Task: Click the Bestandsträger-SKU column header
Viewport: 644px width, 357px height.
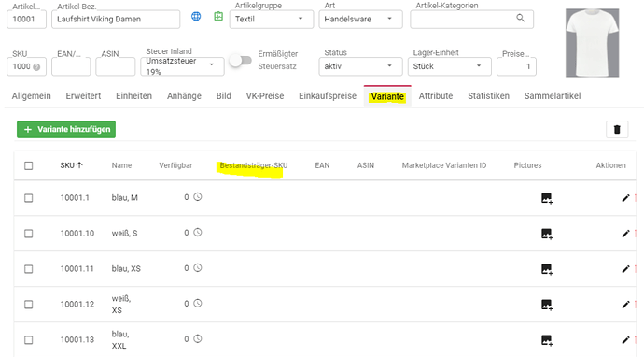Action: [x=254, y=165]
